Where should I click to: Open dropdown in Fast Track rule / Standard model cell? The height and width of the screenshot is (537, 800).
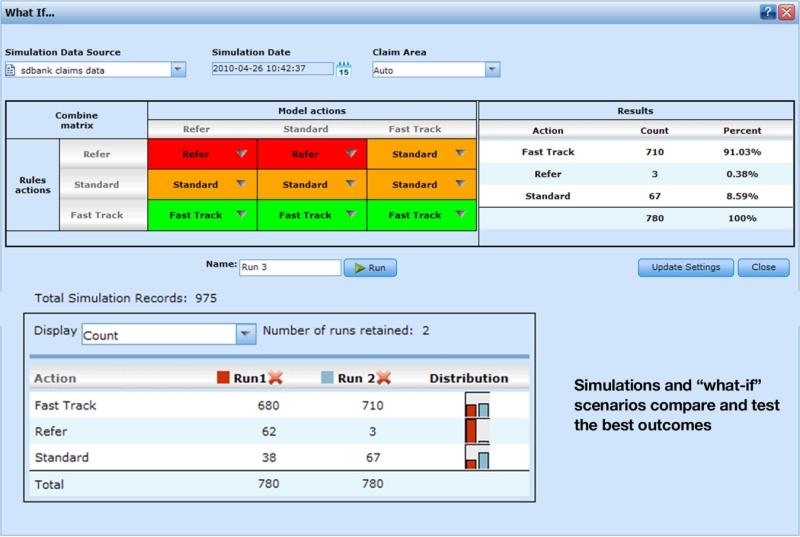[x=351, y=214]
